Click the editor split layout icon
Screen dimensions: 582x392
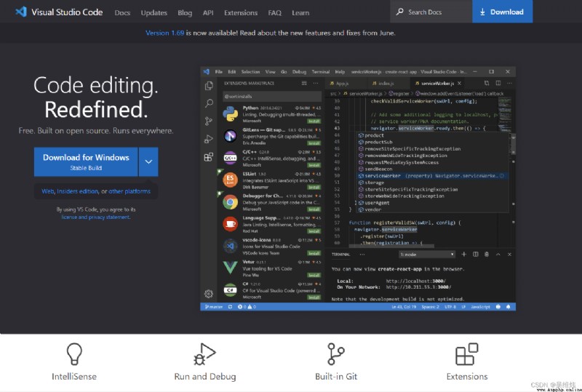(x=498, y=84)
